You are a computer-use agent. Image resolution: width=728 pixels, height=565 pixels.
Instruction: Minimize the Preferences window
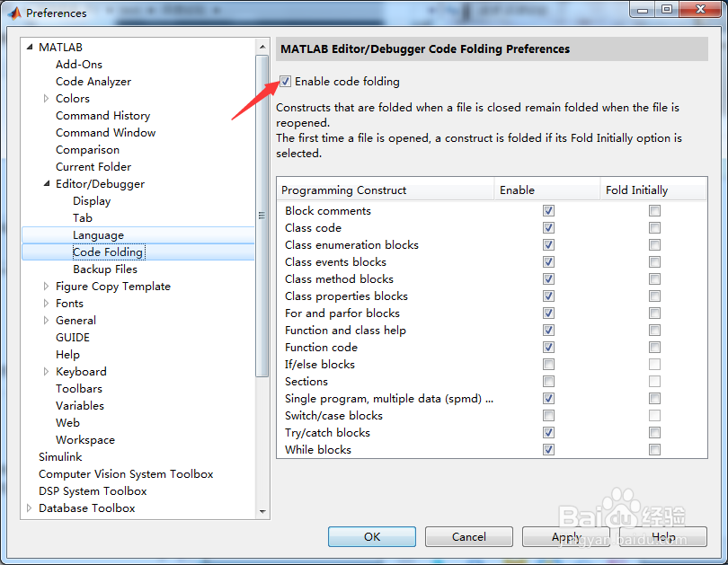click(x=643, y=9)
